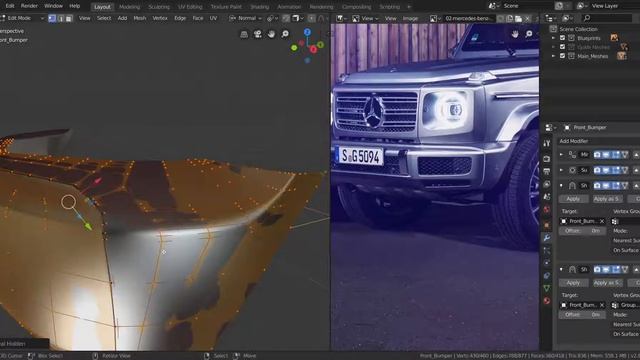Switch to the Sculpting workspace tab

[x=159, y=7]
